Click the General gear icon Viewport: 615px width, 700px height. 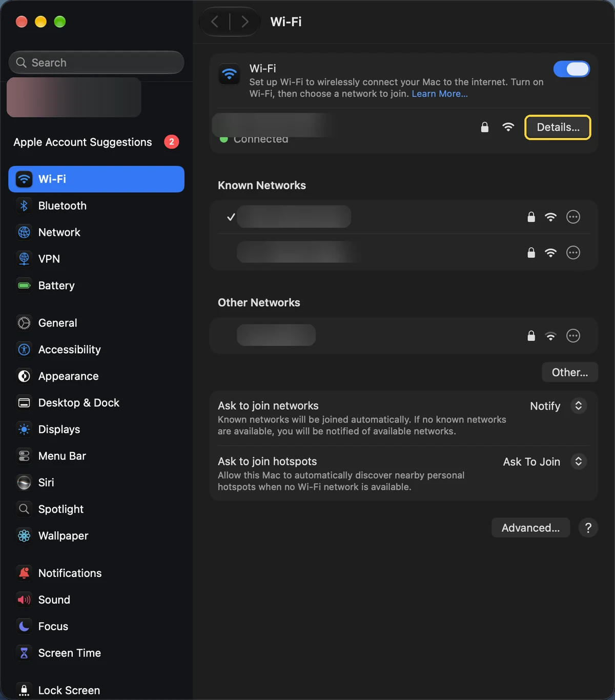point(24,323)
